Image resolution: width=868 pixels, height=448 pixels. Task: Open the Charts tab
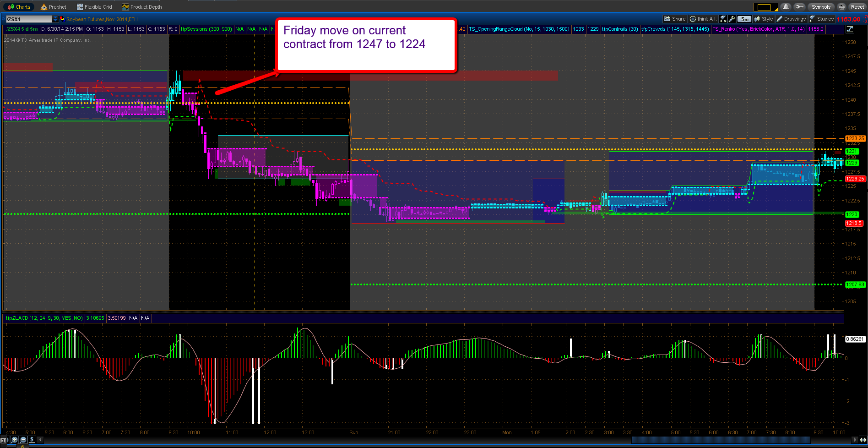click(19, 7)
